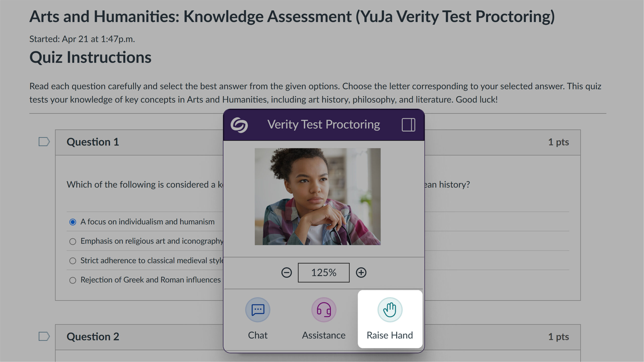Select 'Strict adherence to classical medieval' answer
Image resolution: width=644 pixels, height=362 pixels.
click(73, 261)
